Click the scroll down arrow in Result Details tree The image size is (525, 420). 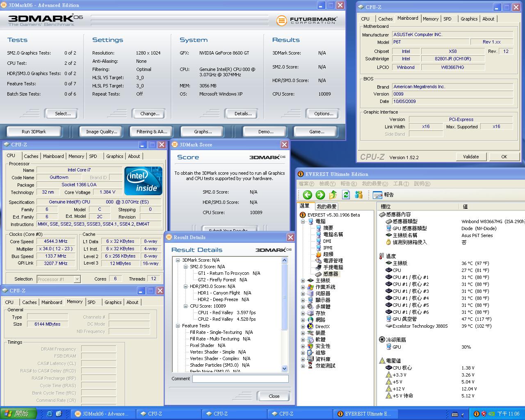[x=285, y=369]
